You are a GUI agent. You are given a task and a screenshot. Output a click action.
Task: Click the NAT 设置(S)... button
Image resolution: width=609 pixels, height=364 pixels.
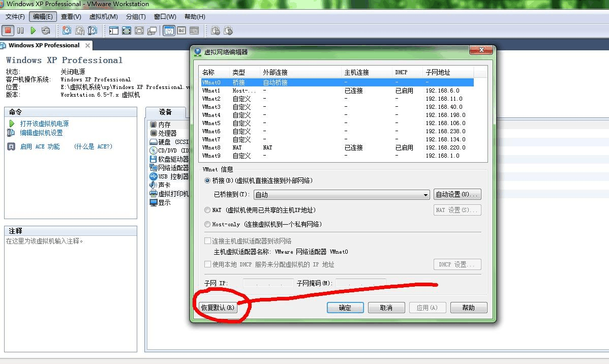457,210
